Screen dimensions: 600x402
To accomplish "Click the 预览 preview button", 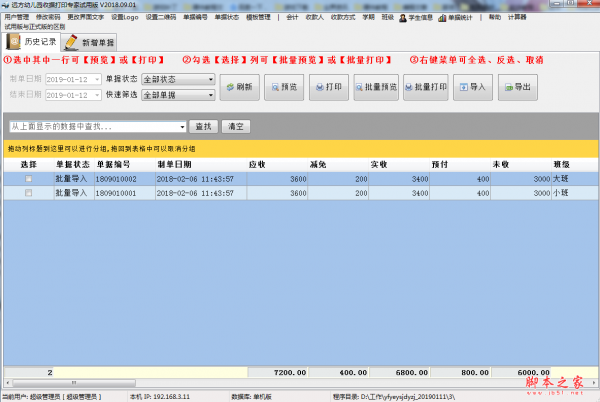I will 283,88.
